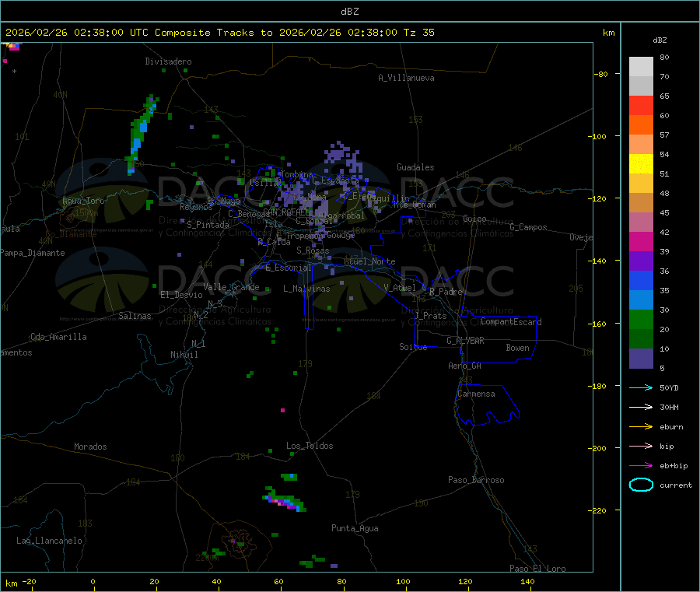Click the L_Malvinas map label
Viewport: 700px width, 592px height.
(x=306, y=289)
